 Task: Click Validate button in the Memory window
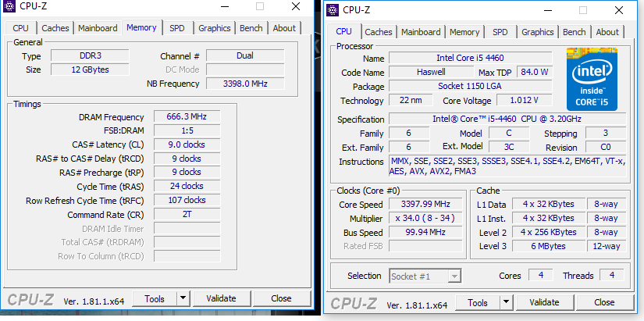tap(222, 298)
